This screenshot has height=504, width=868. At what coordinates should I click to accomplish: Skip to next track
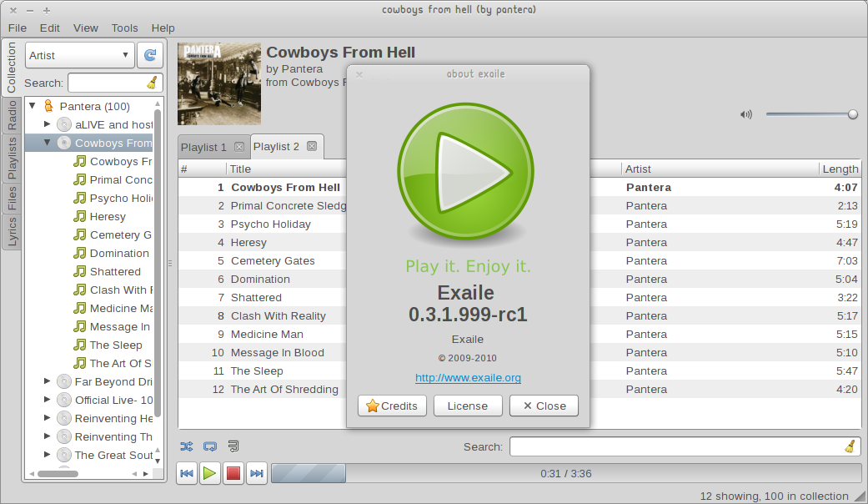point(257,473)
